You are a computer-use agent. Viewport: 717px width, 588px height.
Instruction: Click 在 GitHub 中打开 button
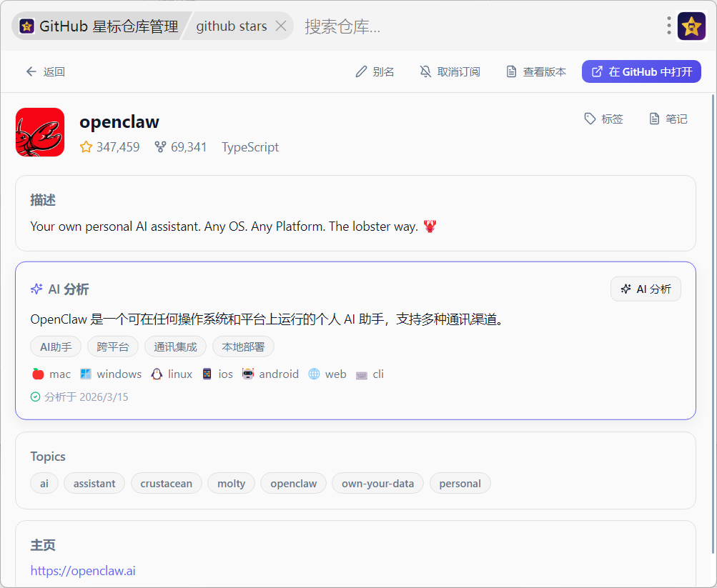point(641,71)
